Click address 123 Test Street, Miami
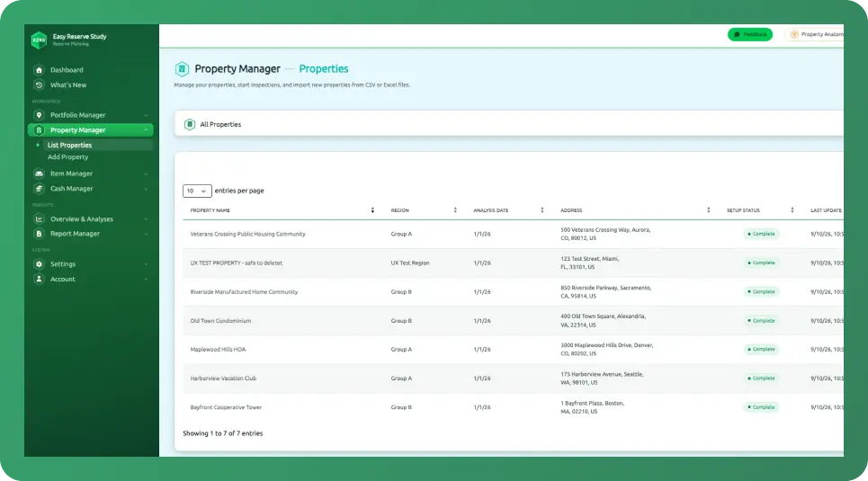The image size is (868, 481). pyautogui.click(x=589, y=263)
